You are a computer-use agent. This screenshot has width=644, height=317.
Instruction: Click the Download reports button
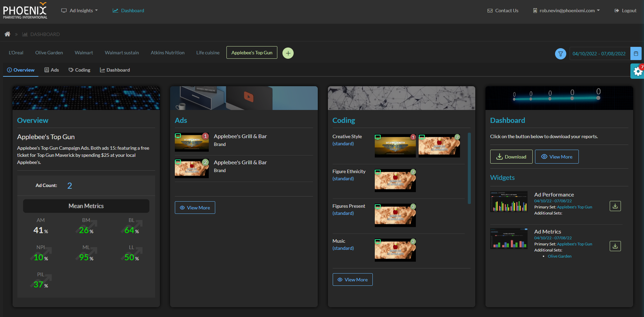pos(511,157)
